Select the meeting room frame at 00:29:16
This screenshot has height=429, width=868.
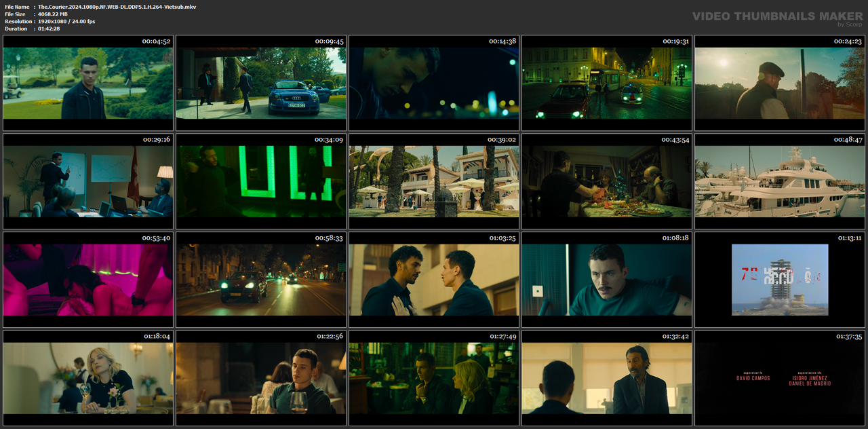point(88,181)
